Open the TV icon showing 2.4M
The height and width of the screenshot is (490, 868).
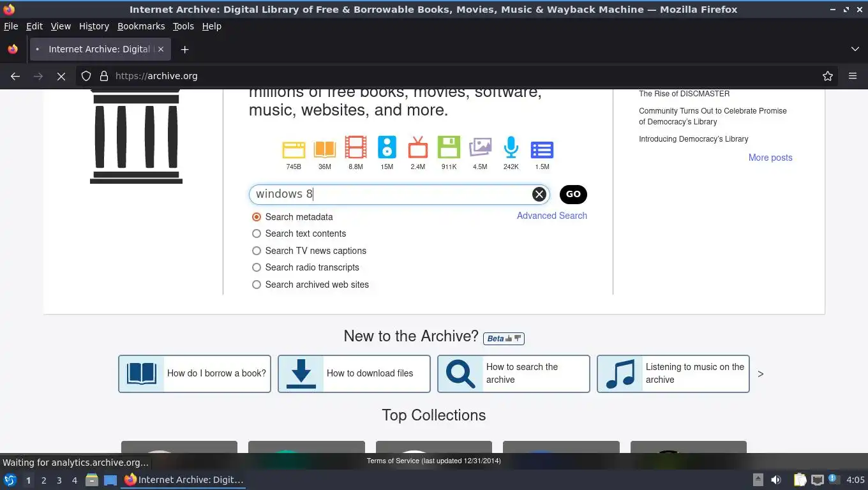[417, 147]
